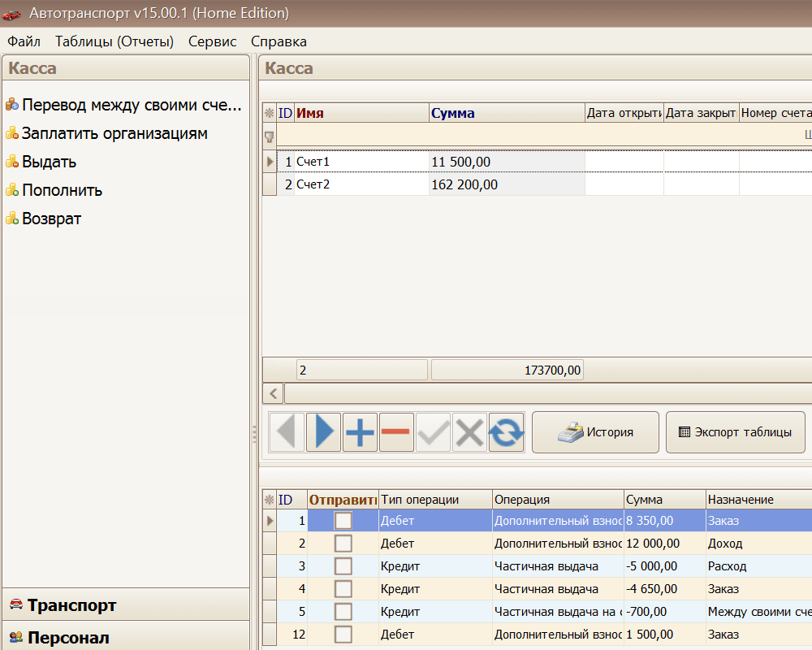Cancel edit with grey X button
The width and height of the screenshot is (812, 650).
pyautogui.click(x=469, y=431)
